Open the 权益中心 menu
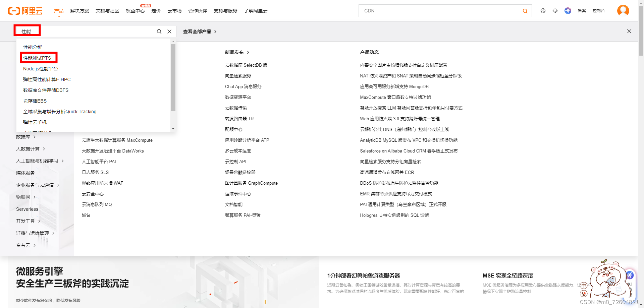The width and height of the screenshot is (644, 308). coord(135,11)
